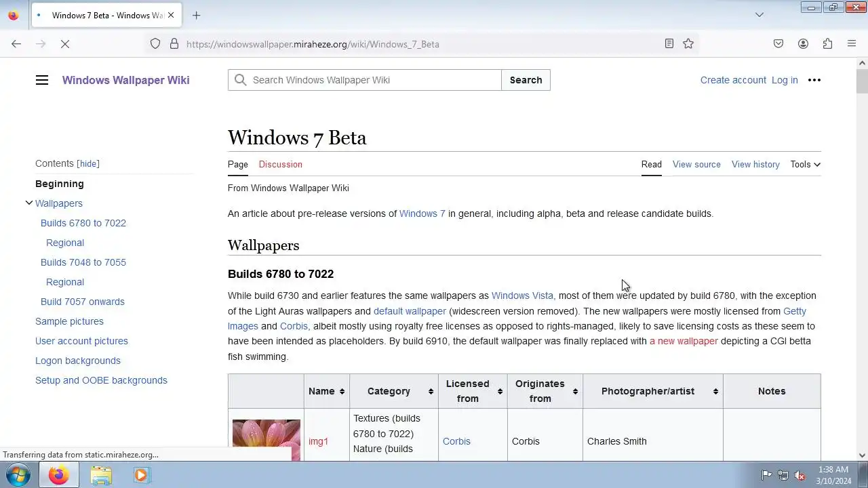
Task: Open the Extensions puzzle icon
Action: click(827, 44)
